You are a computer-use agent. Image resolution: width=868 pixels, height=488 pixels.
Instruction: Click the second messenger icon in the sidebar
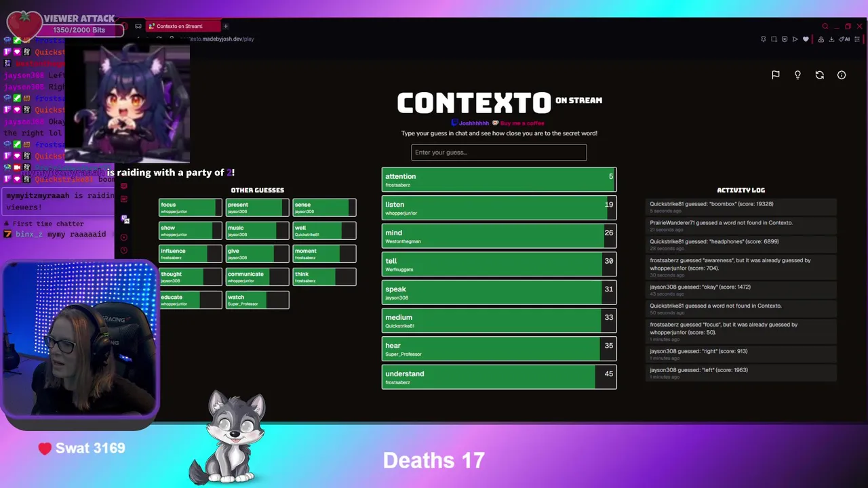(x=124, y=199)
